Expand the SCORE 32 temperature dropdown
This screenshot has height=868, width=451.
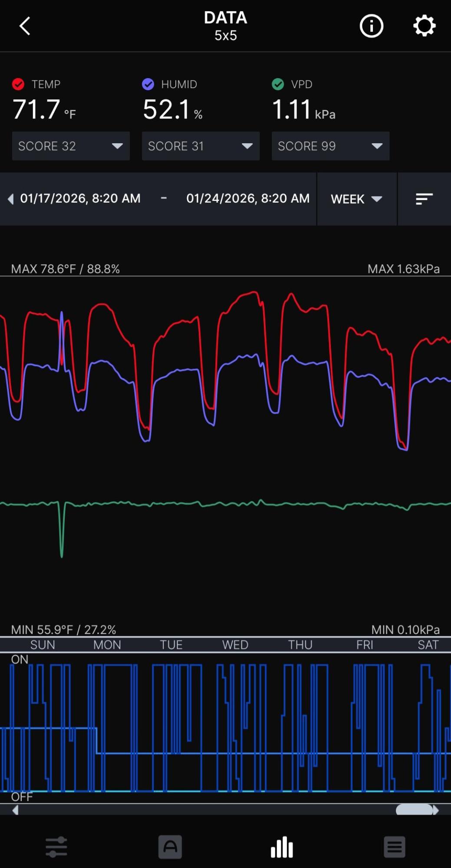pyautogui.click(x=71, y=146)
